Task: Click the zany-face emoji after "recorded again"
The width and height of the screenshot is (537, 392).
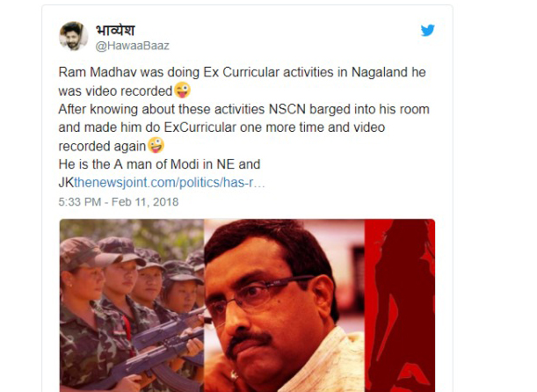Action: (x=156, y=145)
